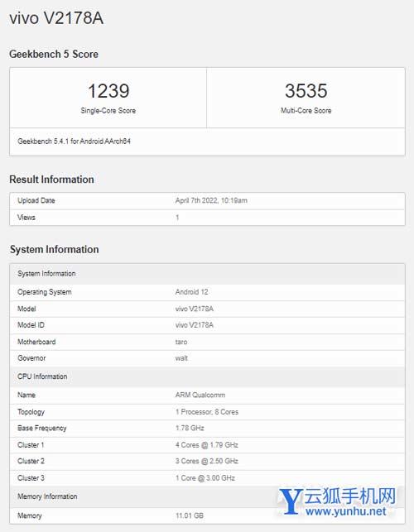The image size is (414, 532).
Task: Click the 'Base Frequency' label
Action: pyautogui.click(x=41, y=429)
